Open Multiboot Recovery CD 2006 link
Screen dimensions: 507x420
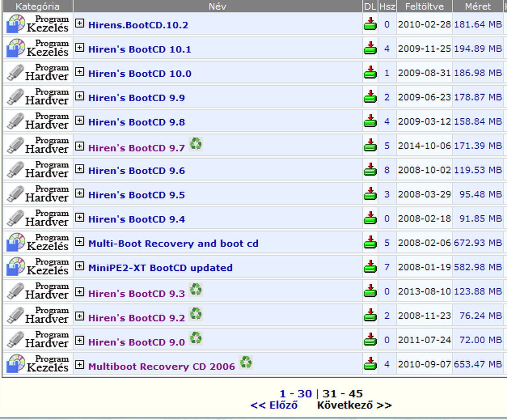coord(161,366)
